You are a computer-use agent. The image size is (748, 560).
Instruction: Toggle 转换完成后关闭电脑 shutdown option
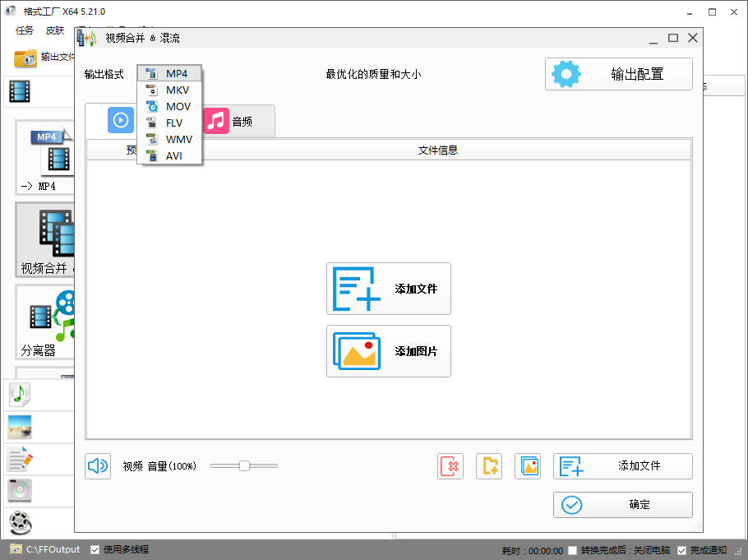point(570,549)
